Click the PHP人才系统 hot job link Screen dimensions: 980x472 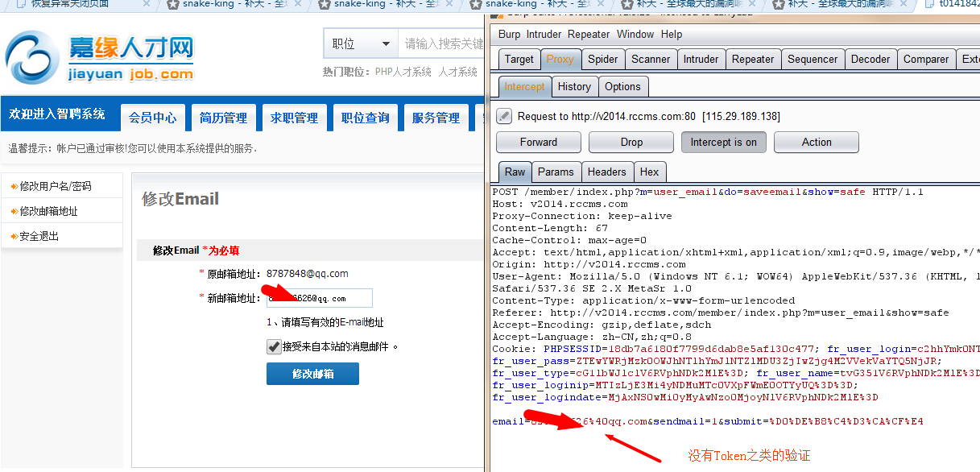403,72
